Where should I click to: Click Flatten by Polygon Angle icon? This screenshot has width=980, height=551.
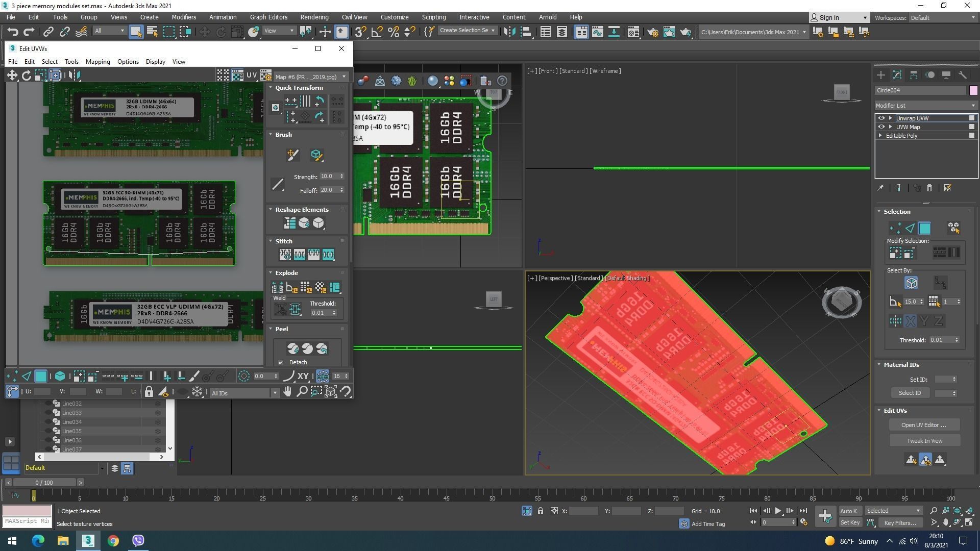coord(291,287)
